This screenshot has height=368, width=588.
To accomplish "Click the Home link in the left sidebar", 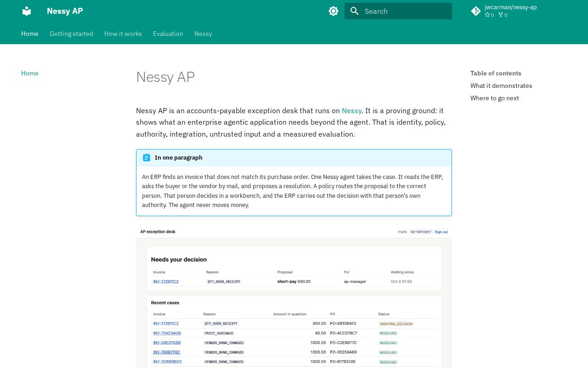I will click(30, 73).
